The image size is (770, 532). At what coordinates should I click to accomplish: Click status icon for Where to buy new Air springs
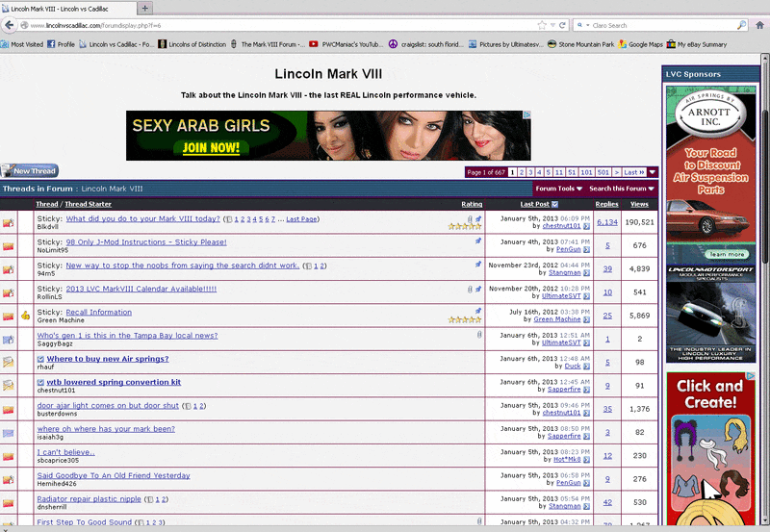[9, 362]
